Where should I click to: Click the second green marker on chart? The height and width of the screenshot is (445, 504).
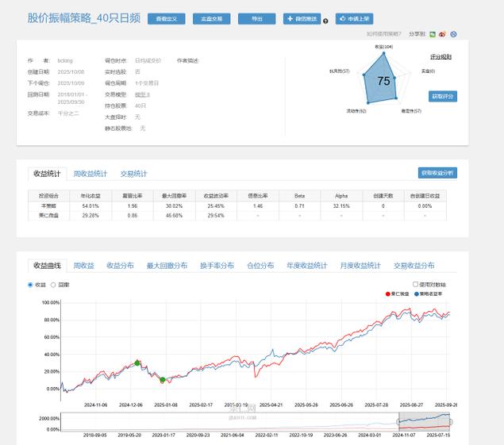tap(162, 380)
